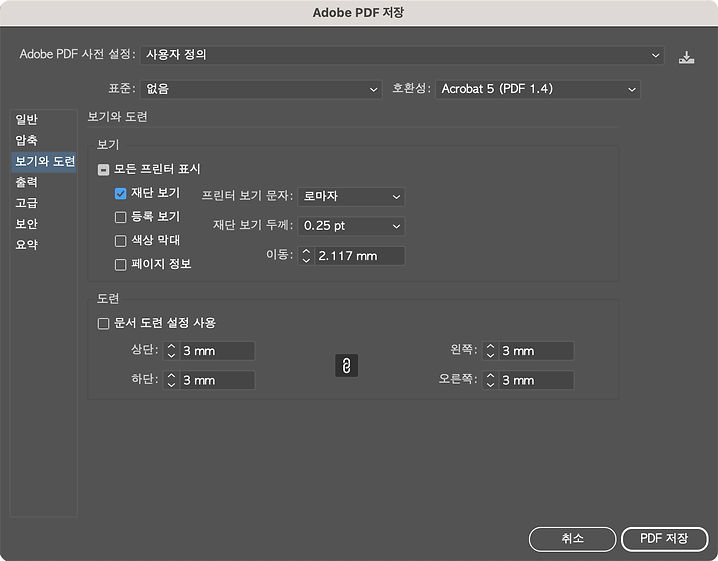Open the Adobe PDF 사전 설정 dropdown
Screen dimensions: 718x561
tap(403, 55)
